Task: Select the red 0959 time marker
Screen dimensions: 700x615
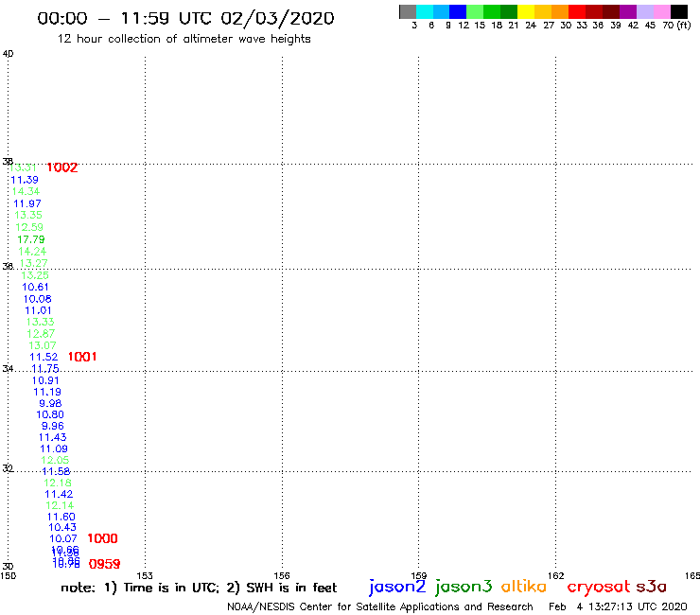Action: click(104, 564)
